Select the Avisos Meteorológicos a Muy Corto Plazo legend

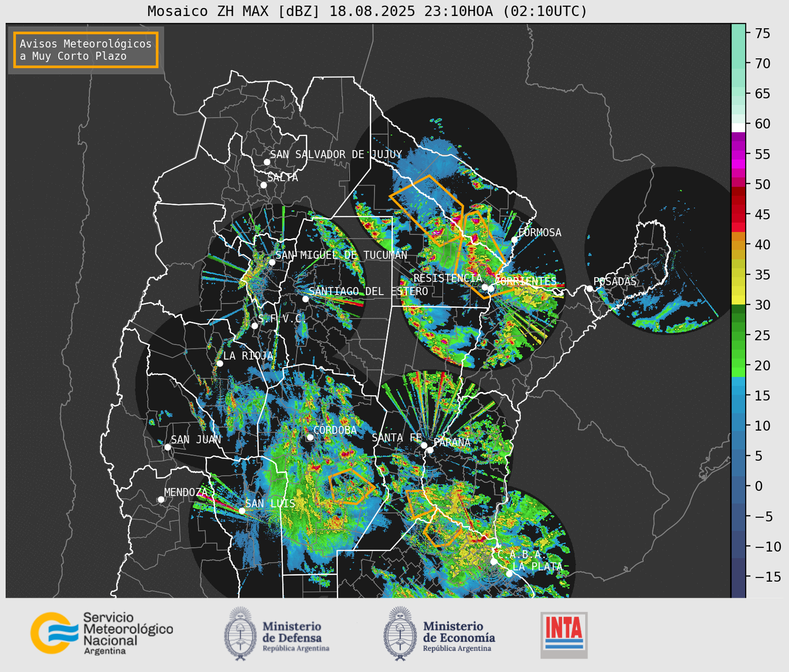pyautogui.click(x=86, y=50)
